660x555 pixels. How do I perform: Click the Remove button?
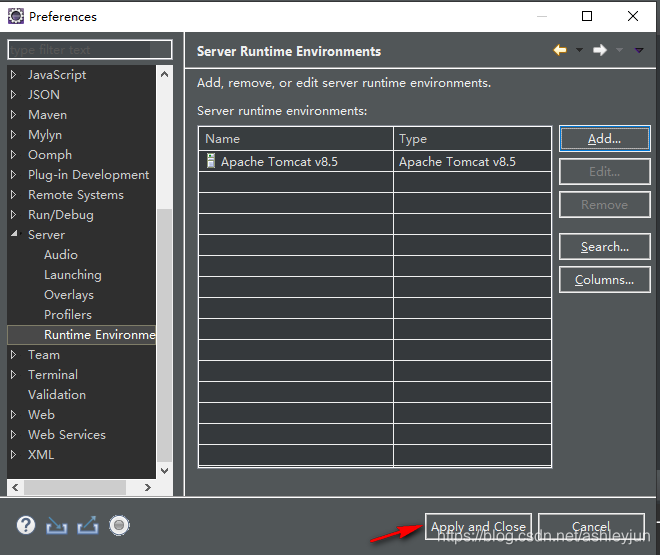[604, 205]
